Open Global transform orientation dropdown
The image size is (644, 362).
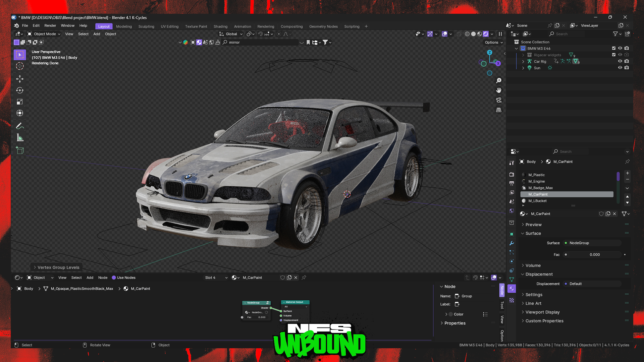coord(231,34)
